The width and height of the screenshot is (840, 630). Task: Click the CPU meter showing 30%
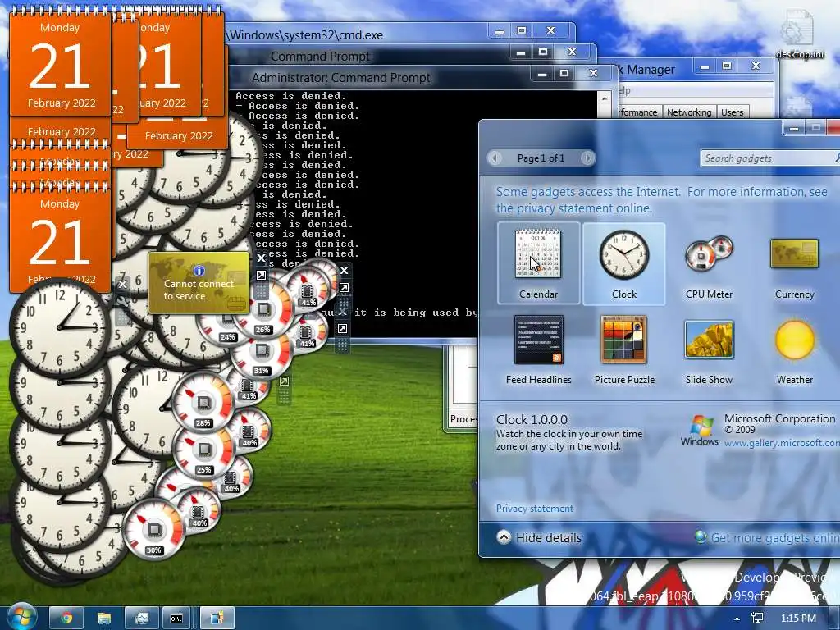click(x=154, y=529)
